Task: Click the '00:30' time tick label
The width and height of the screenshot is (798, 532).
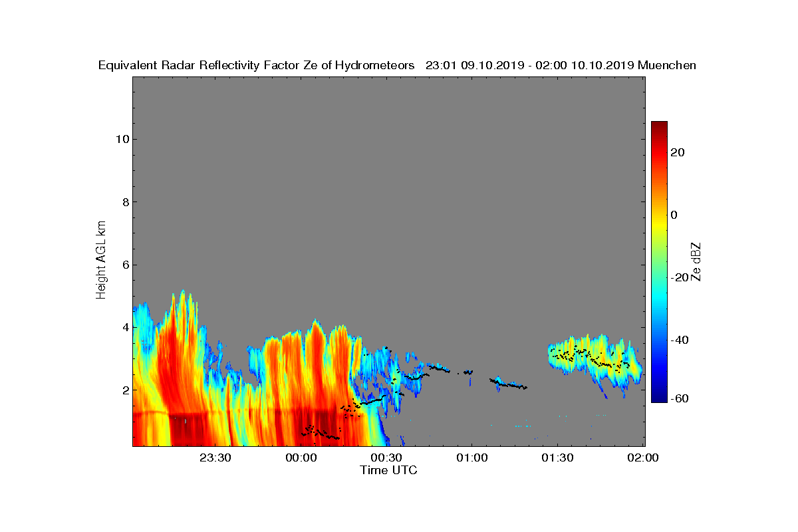Action: coord(386,458)
